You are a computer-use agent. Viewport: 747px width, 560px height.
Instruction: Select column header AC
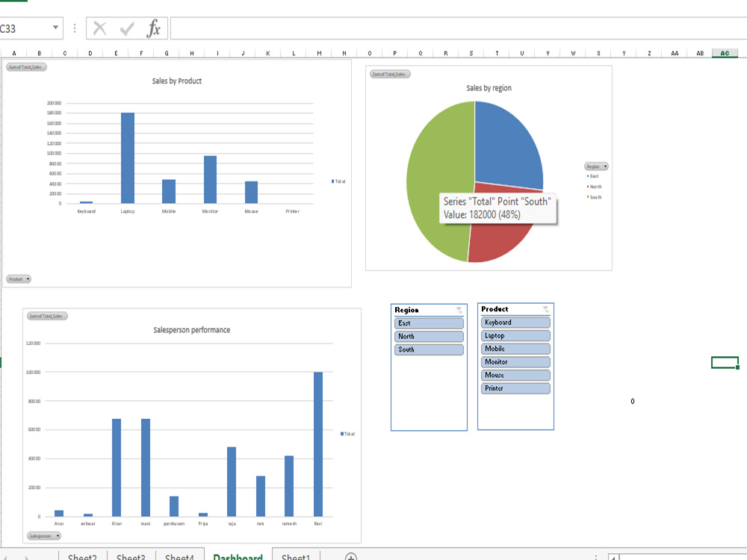pyautogui.click(x=725, y=53)
